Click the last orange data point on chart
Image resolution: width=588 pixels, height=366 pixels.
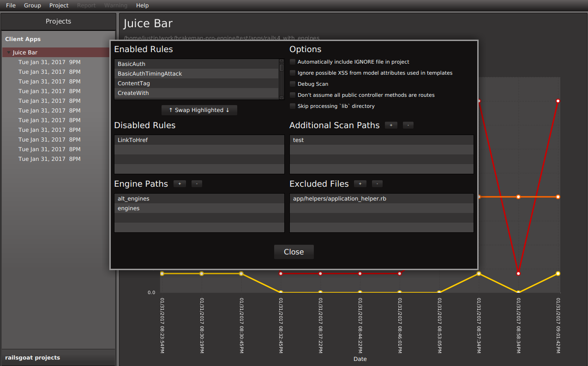[558, 197]
